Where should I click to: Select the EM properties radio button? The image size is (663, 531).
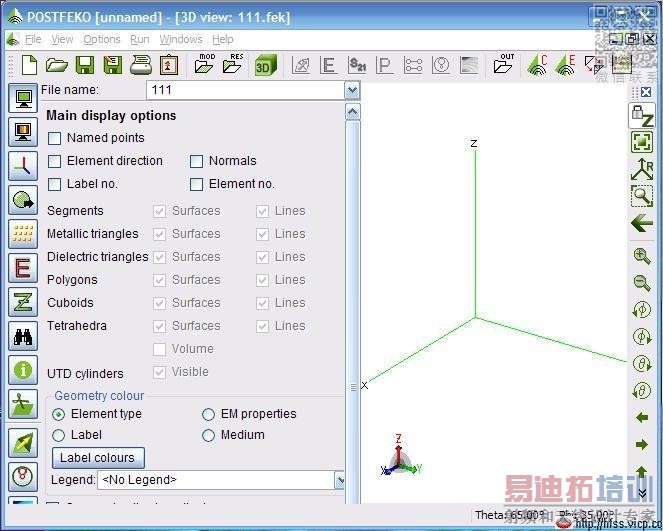tap(208, 414)
